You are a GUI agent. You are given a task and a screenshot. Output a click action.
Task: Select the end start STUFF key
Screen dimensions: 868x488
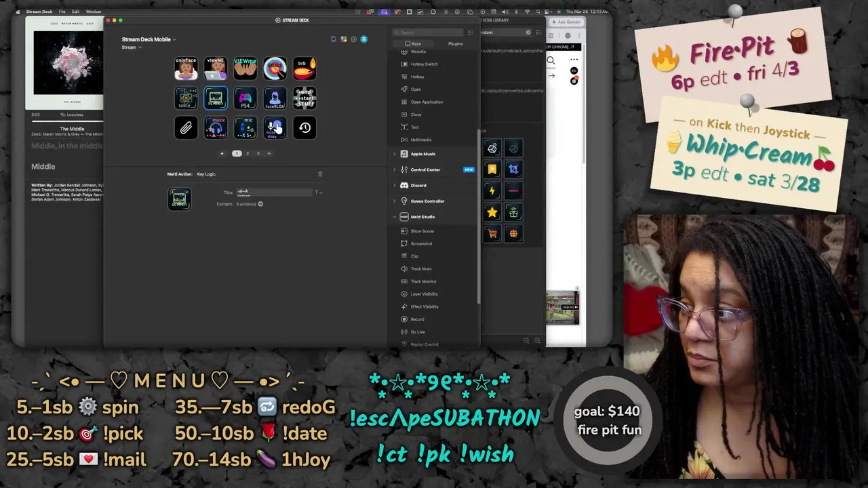pyautogui.click(x=304, y=98)
